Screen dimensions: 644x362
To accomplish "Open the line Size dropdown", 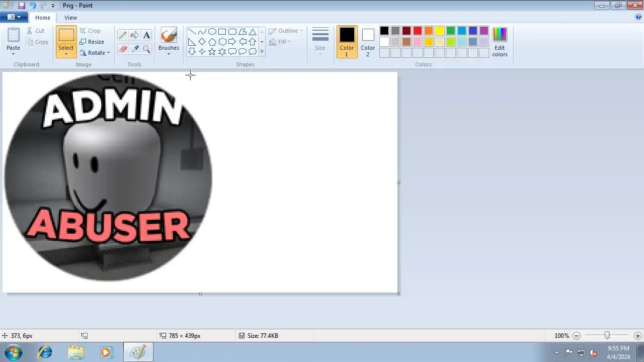I will pyautogui.click(x=320, y=42).
